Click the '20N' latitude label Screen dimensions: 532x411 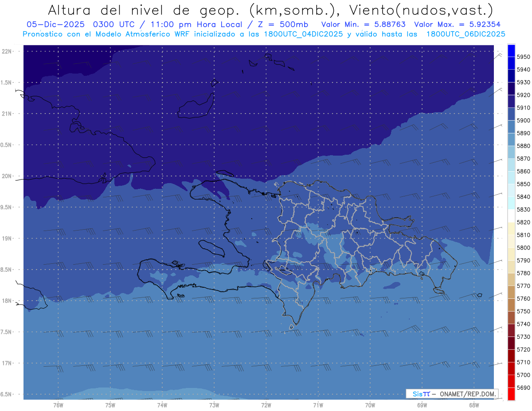7,176
